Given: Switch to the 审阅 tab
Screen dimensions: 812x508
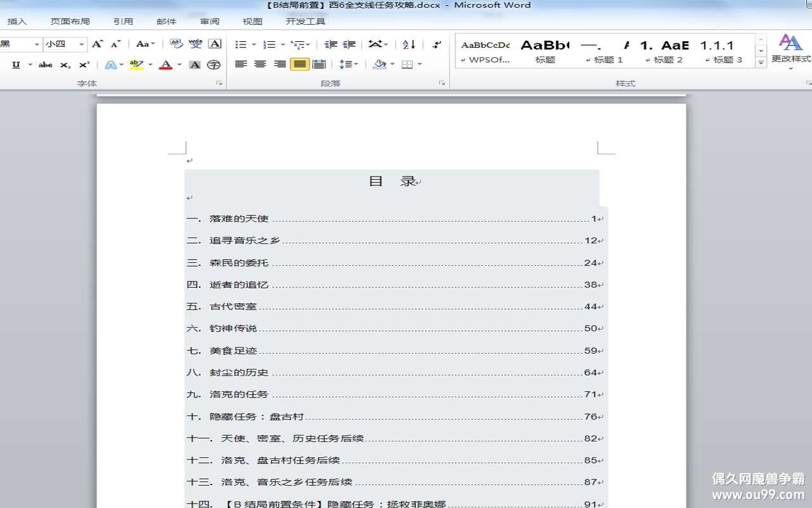Looking at the screenshot, I should coord(209,21).
